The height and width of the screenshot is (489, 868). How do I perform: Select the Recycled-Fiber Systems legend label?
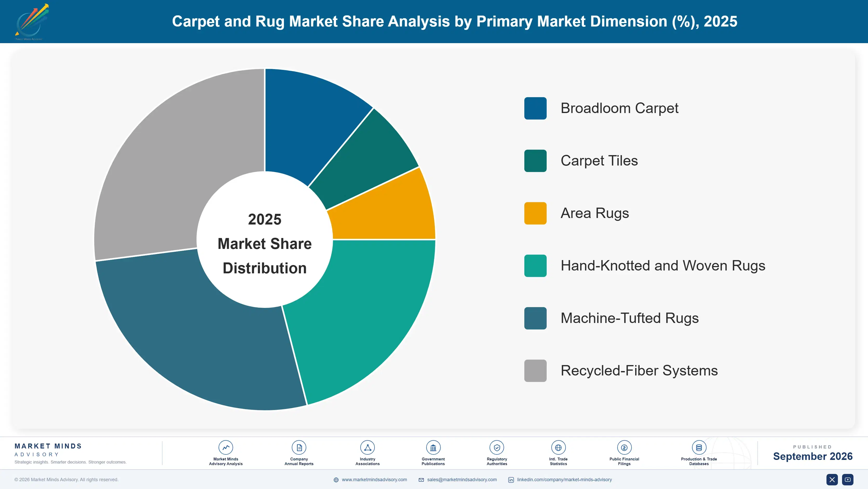tap(639, 371)
